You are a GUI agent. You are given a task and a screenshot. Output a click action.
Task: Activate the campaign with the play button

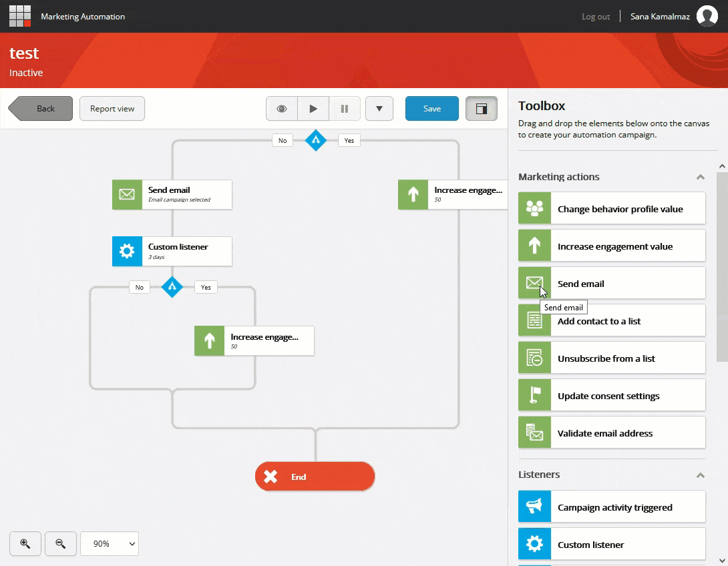click(x=313, y=109)
